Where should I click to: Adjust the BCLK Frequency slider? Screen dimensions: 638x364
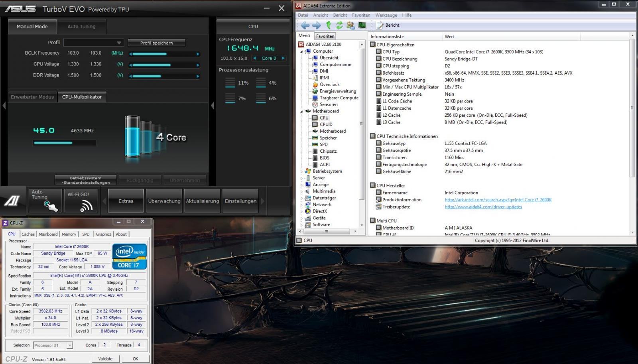(x=164, y=54)
